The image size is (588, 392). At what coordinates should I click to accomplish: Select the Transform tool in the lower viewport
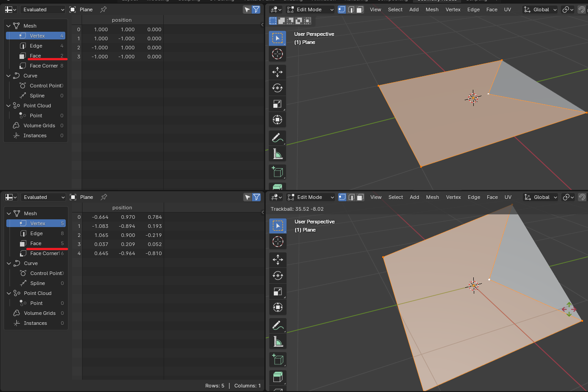coord(278,307)
